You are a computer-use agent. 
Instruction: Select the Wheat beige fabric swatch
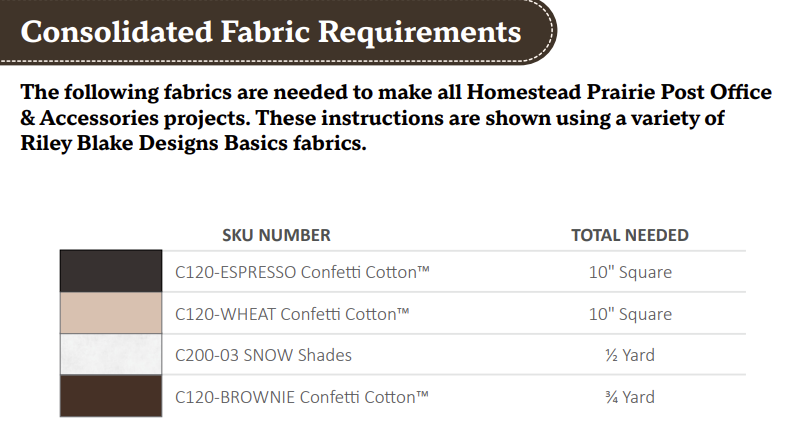click(110, 313)
